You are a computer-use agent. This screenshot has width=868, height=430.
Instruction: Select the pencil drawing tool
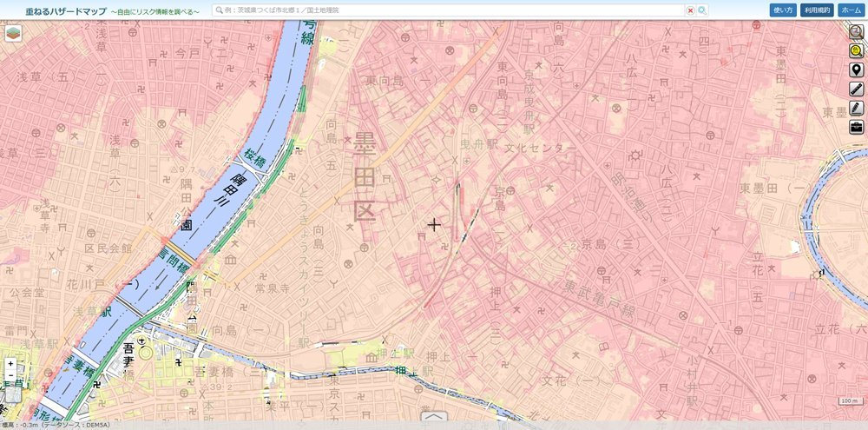coord(856,108)
